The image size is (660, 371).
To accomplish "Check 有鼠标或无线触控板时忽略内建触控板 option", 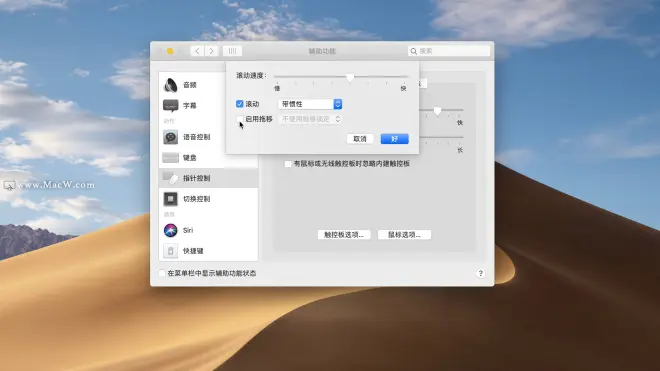I will [288, 164].
